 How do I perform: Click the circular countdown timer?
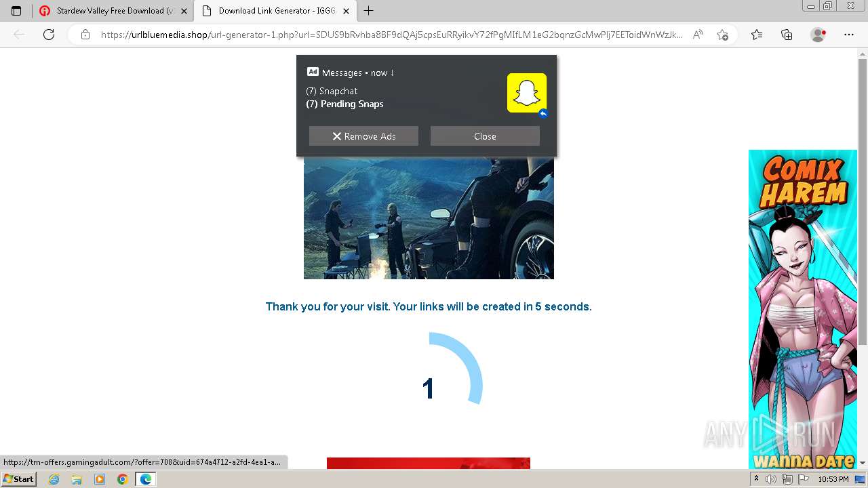point(429,386)
